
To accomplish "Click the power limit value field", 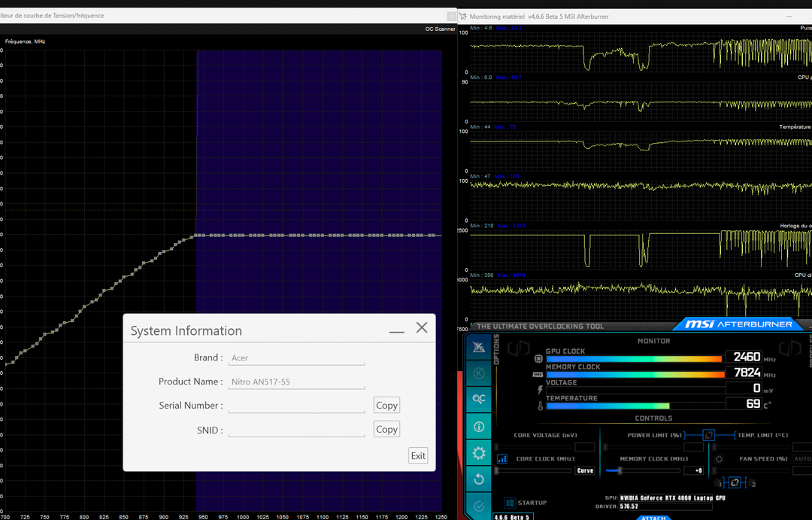I will click(x=693, y=447).
